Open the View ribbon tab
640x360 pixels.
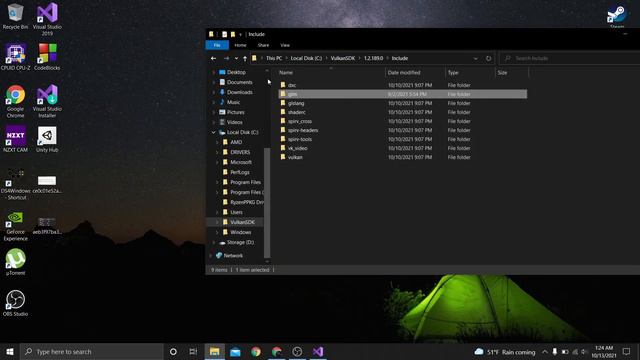pyautogui.click(x=285, y=45)
